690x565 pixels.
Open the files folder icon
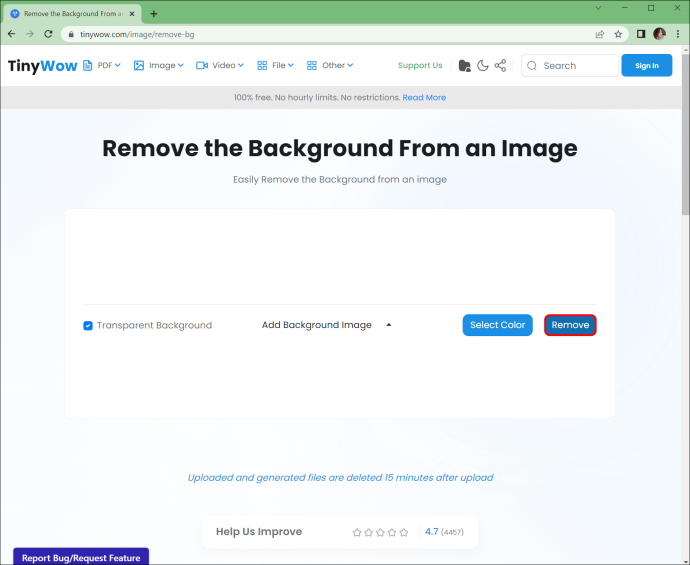click(464, 66)
